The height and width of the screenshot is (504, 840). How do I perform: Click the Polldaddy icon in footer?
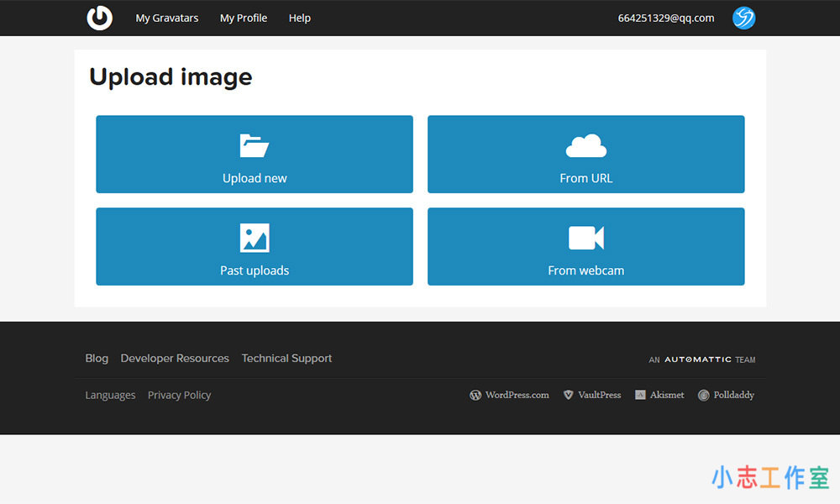tap(704, 395)
